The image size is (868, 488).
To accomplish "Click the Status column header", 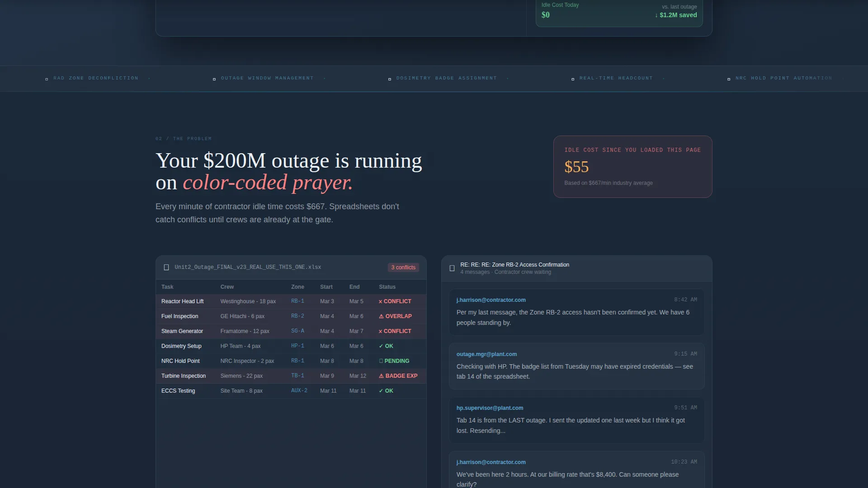I will click(x=387, y=287).
